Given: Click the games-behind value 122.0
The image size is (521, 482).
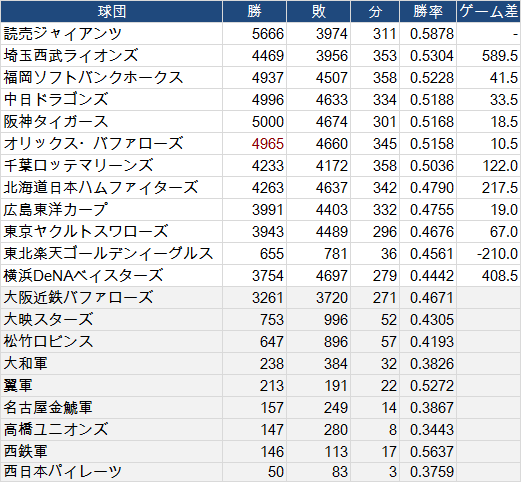Looking at the screenshot, I should pos(500,166).
